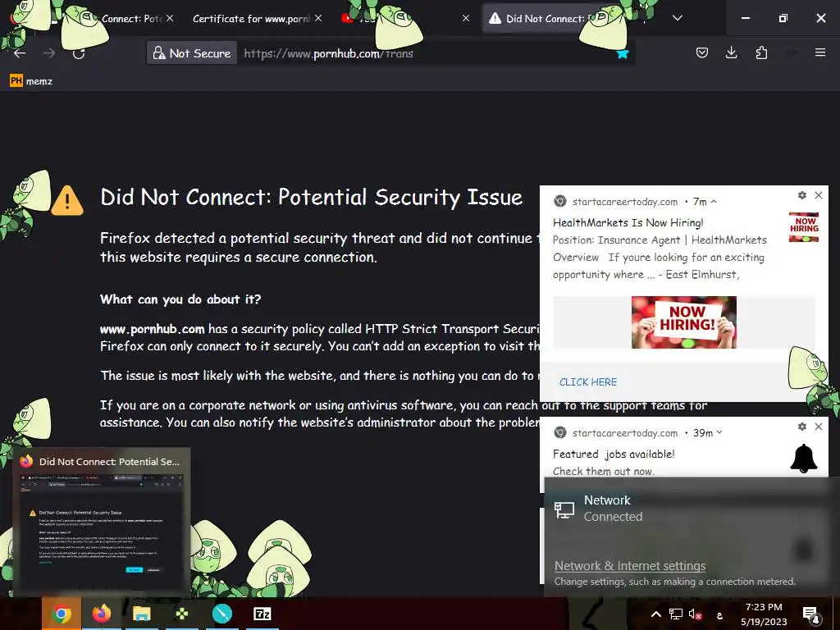Open the memz bookmark in bookmarks bar
The height and width of the screenshot is (630, 840).
31,81
